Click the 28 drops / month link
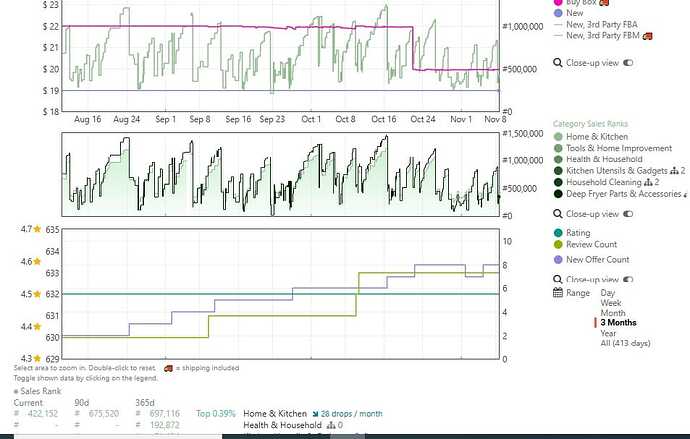This screenshot has width=690, height=439. 352,414
